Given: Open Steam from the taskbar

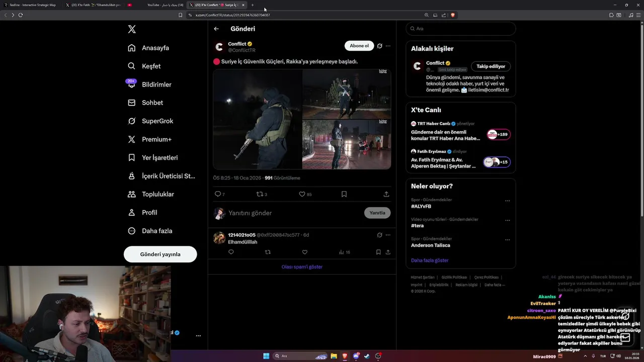Looking at the screenshot, I should (x=367, y=356).
